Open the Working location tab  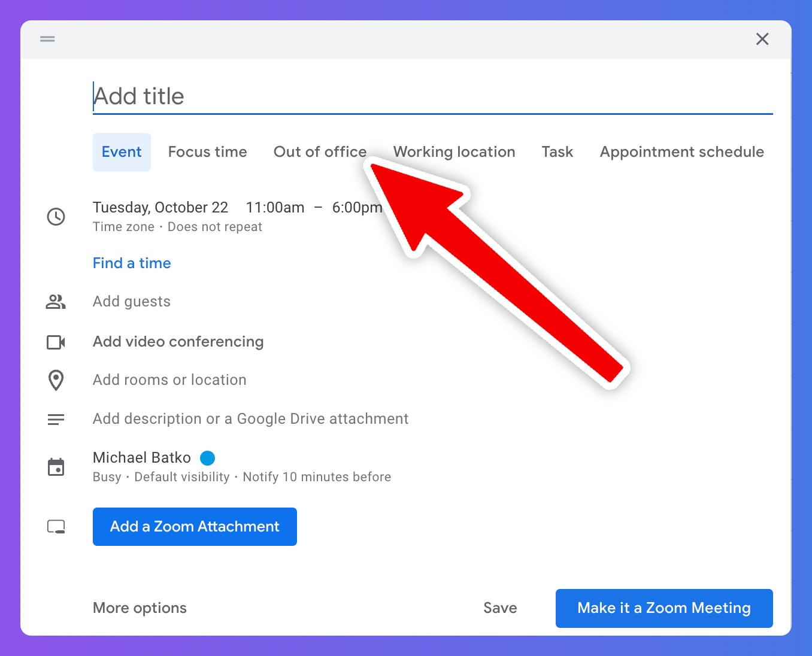point(454,152)
